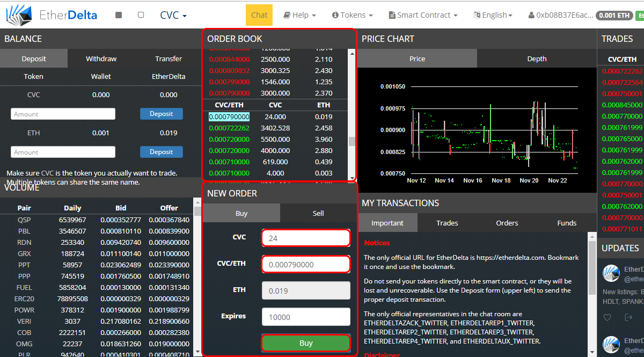Open the Trades tab in My Transactions
The height and width of the screenshot is (357, 644).
pyautogui.click(x=447, y=223)
